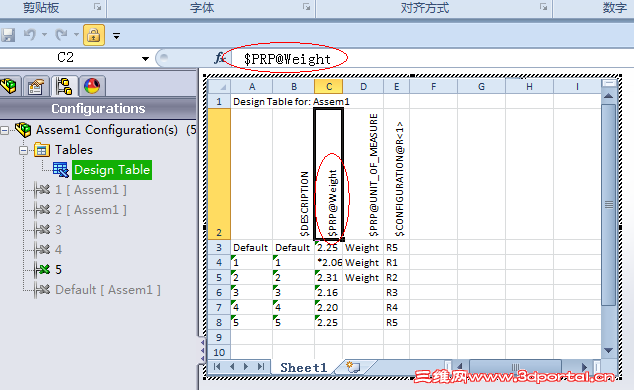Click the Select All corner of the sheet

pyautogui.click(x=219, y=86)
